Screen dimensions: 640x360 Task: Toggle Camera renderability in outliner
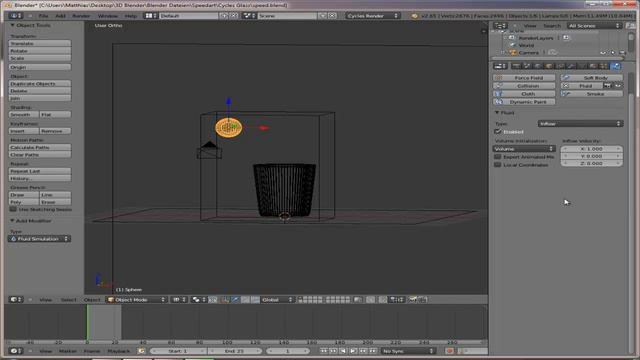[622, 53]
